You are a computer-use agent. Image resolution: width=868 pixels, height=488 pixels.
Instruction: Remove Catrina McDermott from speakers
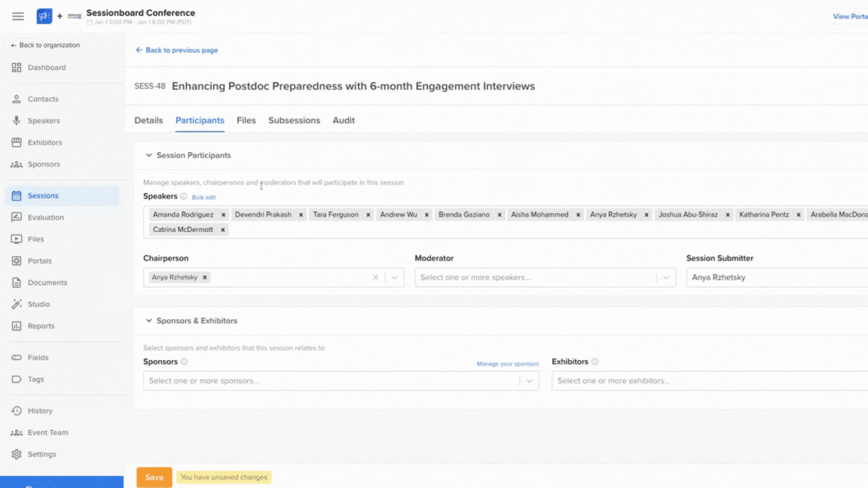point(223,230)
